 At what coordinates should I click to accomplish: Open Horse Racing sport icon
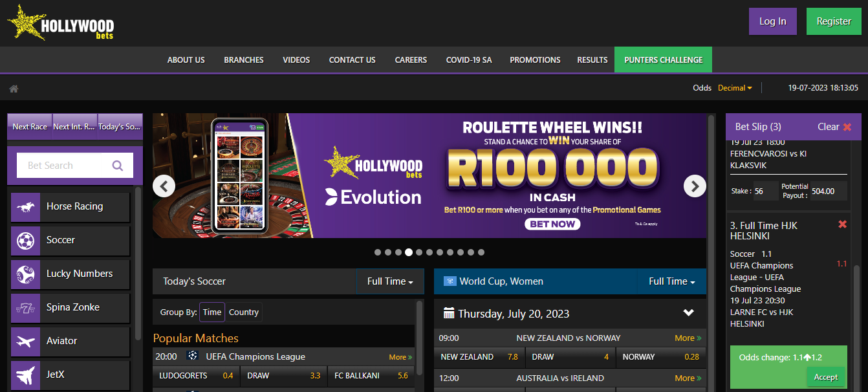click(26, 207)
